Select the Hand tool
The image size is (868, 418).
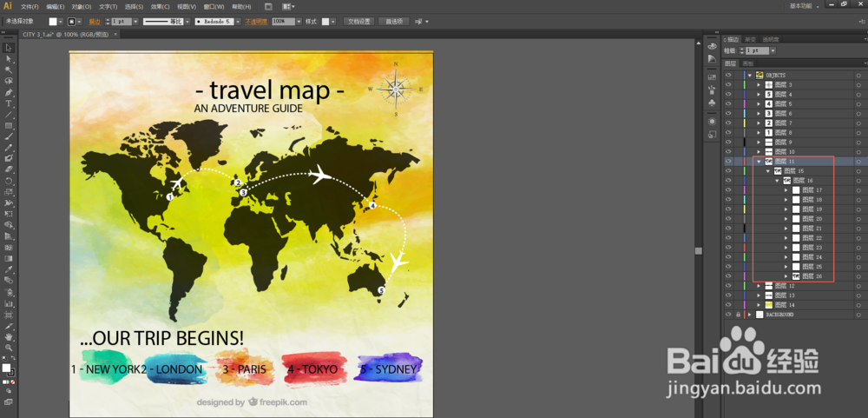9,336
